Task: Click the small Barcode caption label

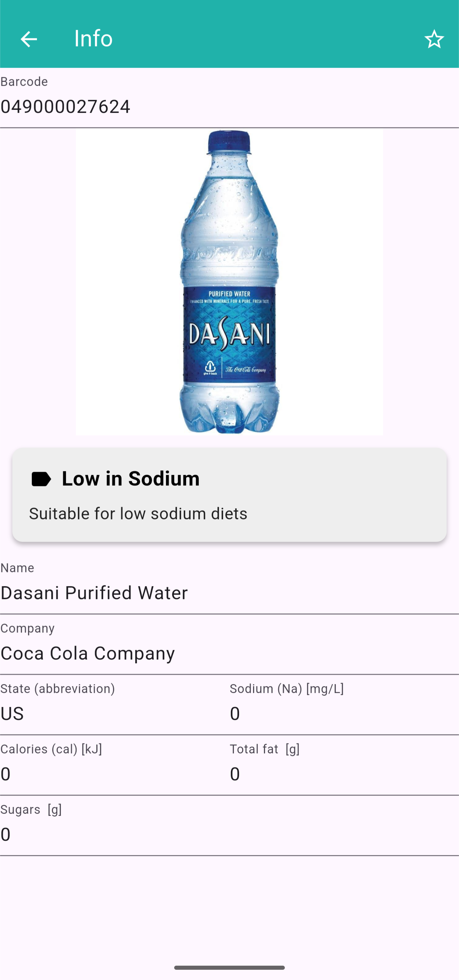Action: pyautogui.click(x=24, y=82)
